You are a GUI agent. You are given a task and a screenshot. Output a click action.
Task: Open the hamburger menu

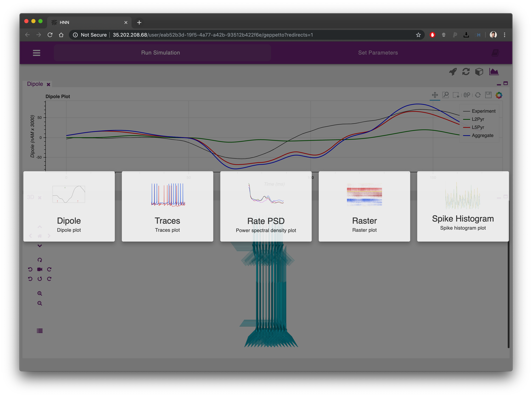(37, 53)
